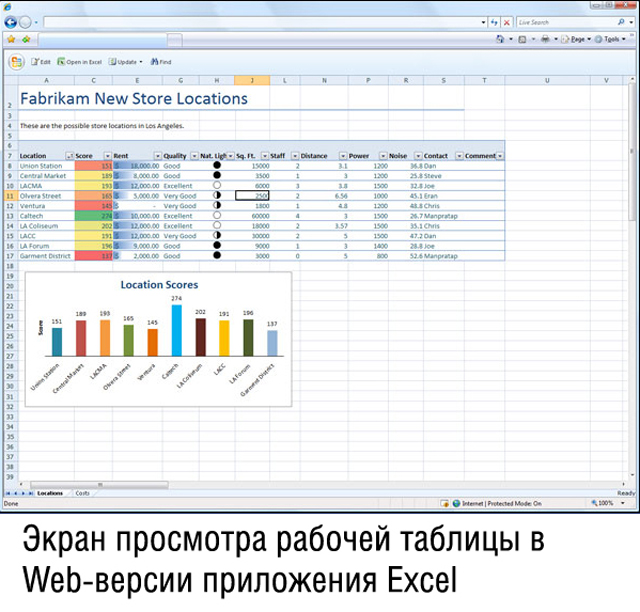Screen dimensions: 640x612
Task: Open Quality column filter dropdown
Action: coord(195,156)
